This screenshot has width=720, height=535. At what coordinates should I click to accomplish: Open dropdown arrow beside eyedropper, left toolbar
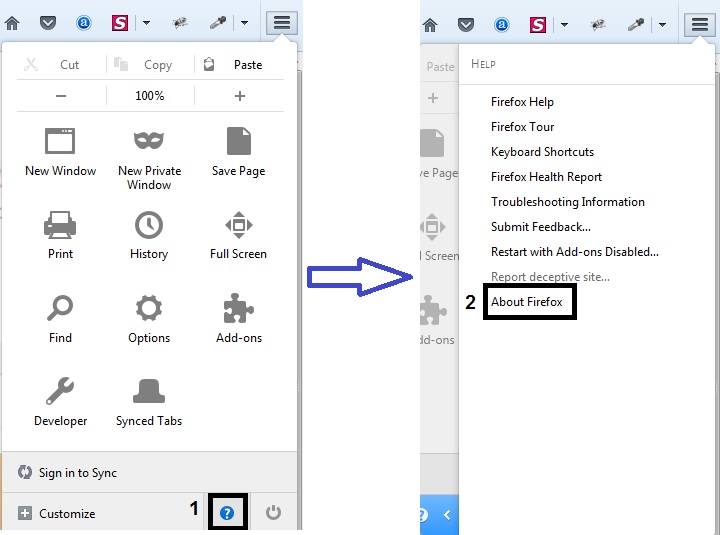coord(244,23)
